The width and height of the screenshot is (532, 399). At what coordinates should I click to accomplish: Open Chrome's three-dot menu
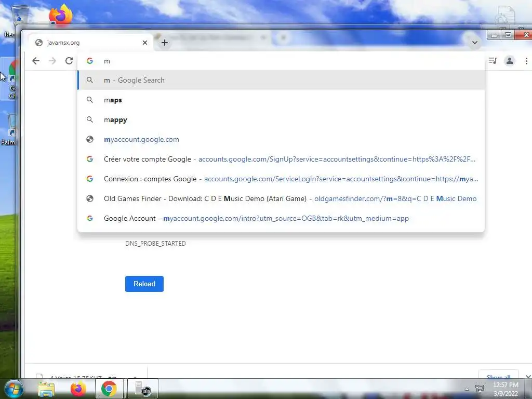[526, 61]
